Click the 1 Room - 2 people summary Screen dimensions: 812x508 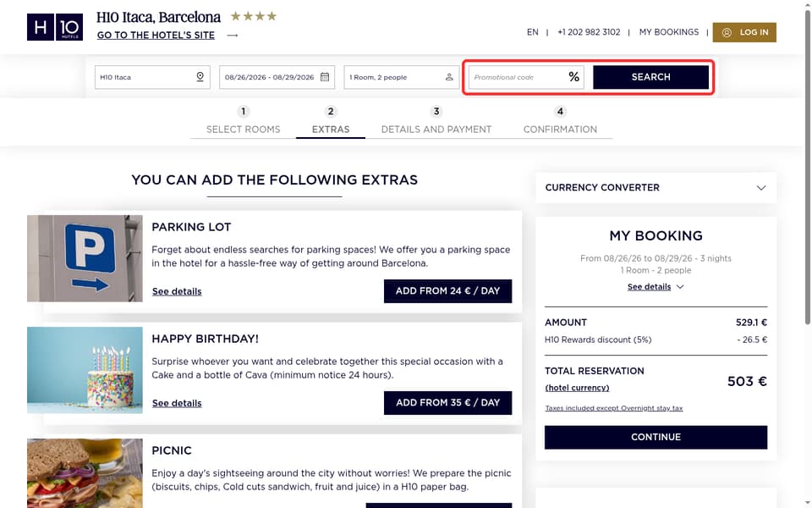656,270
